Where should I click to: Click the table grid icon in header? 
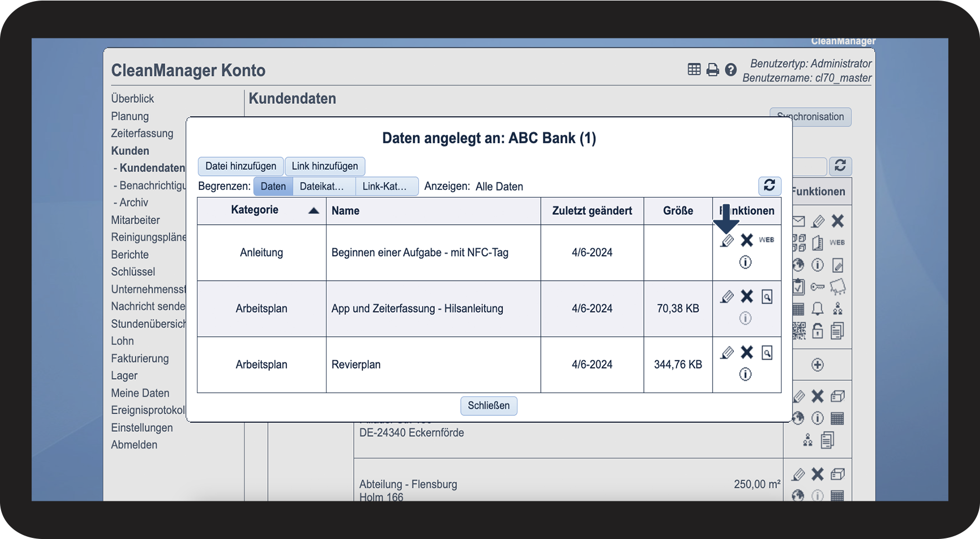[x=694, y=69]
